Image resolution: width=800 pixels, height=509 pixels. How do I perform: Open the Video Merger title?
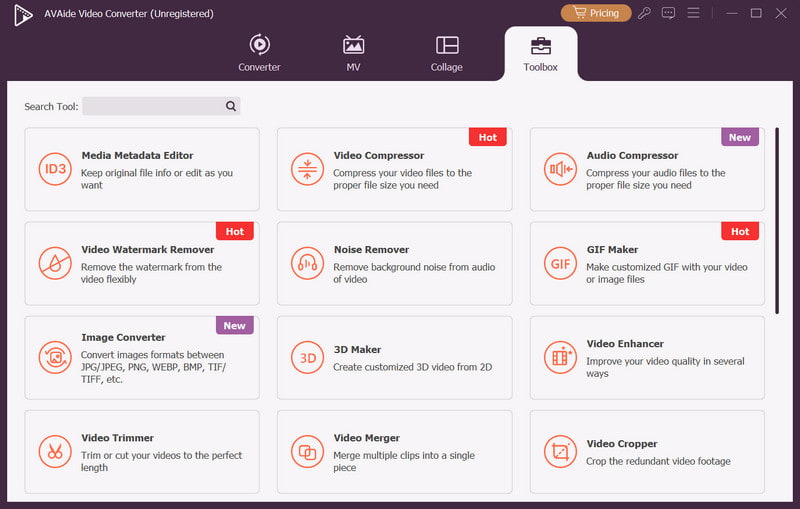point(366,438)
